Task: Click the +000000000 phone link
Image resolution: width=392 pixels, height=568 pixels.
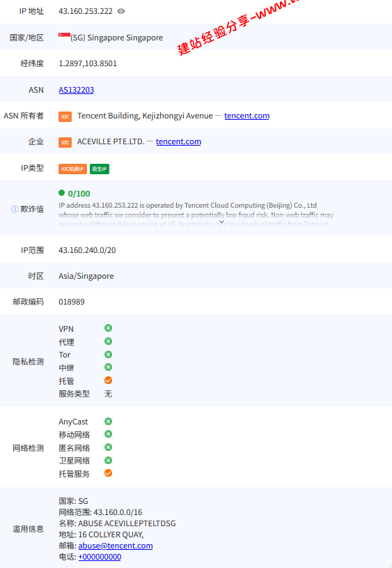Action: pos(100,557)
